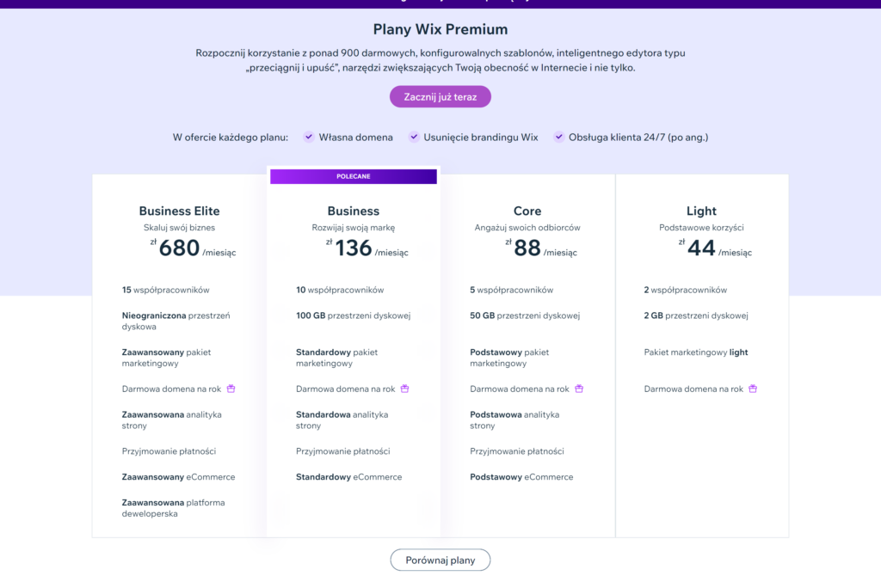The width and height of the screenshot is (881, 588).
Task: Pick the Light plan heading
Action: click(701, 211)
